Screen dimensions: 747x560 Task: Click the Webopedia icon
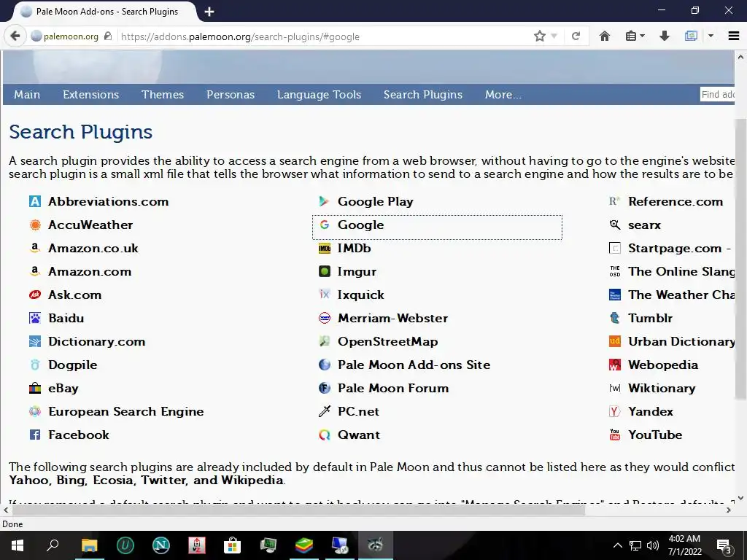click(x=615, y=365)
